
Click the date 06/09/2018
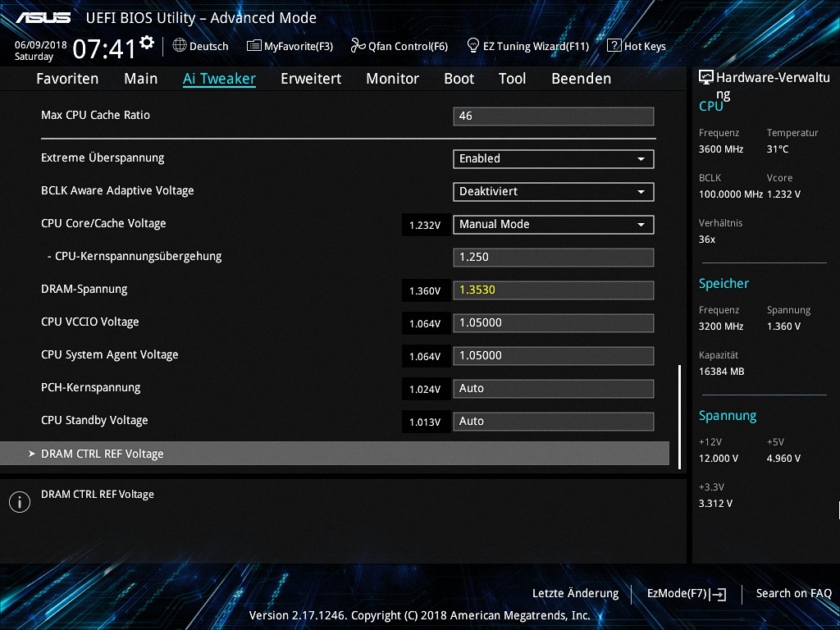(x=41, y=45)
